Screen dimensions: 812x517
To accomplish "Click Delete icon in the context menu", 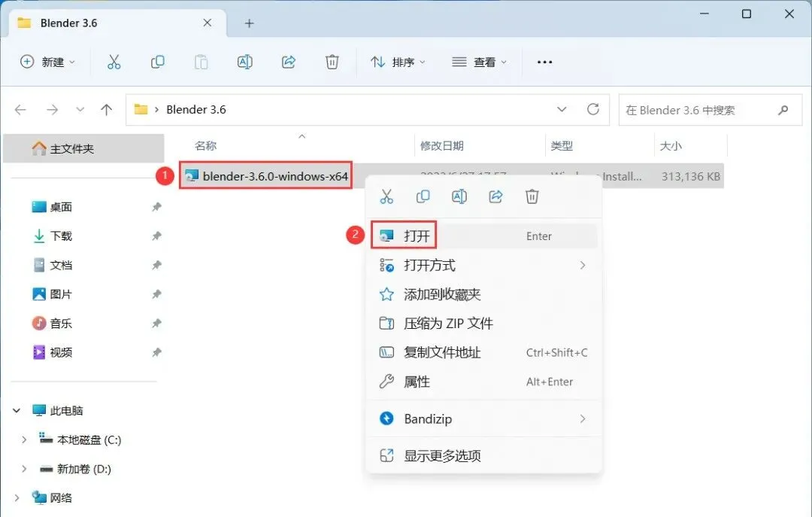I will [x=532, y=196].
